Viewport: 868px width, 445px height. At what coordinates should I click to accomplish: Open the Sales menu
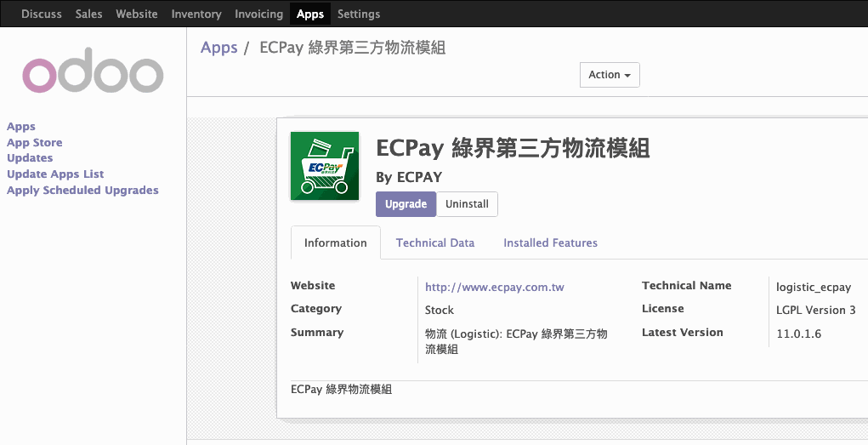click(88, 14)
